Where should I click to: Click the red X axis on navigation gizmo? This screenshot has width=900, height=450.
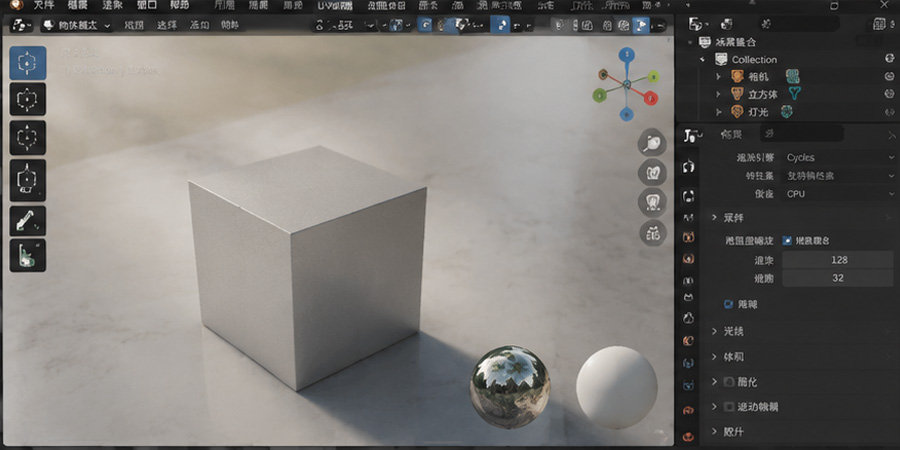pyautogui.click(x=650, y=98)
